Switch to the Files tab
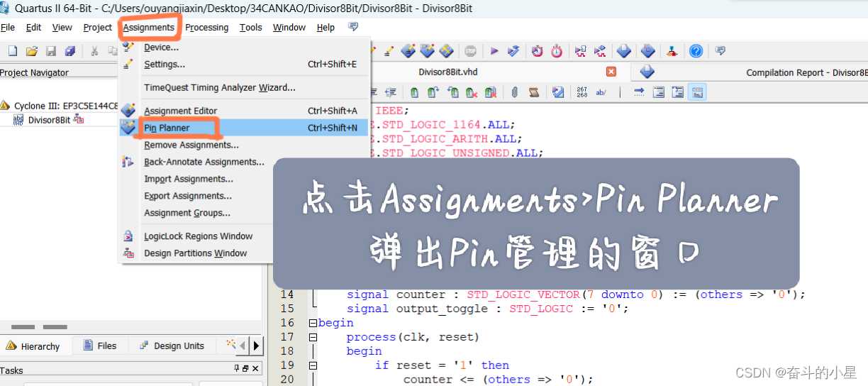 pos(100,346)
